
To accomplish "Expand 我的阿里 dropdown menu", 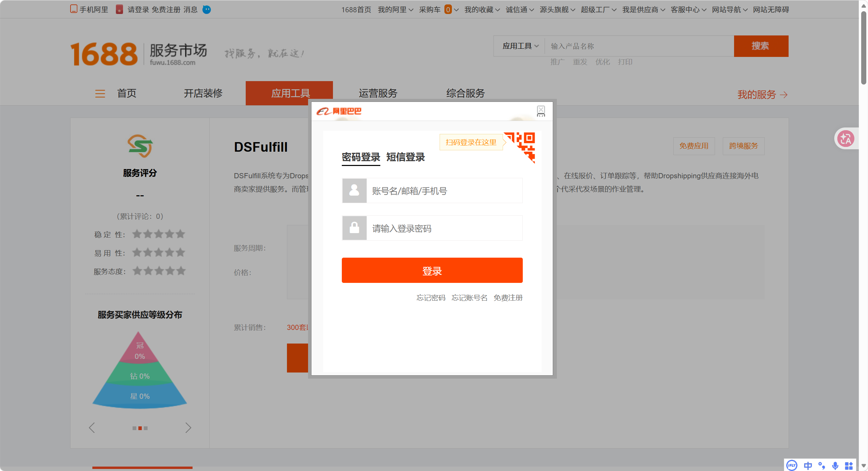I will click(x=395, y=10).
